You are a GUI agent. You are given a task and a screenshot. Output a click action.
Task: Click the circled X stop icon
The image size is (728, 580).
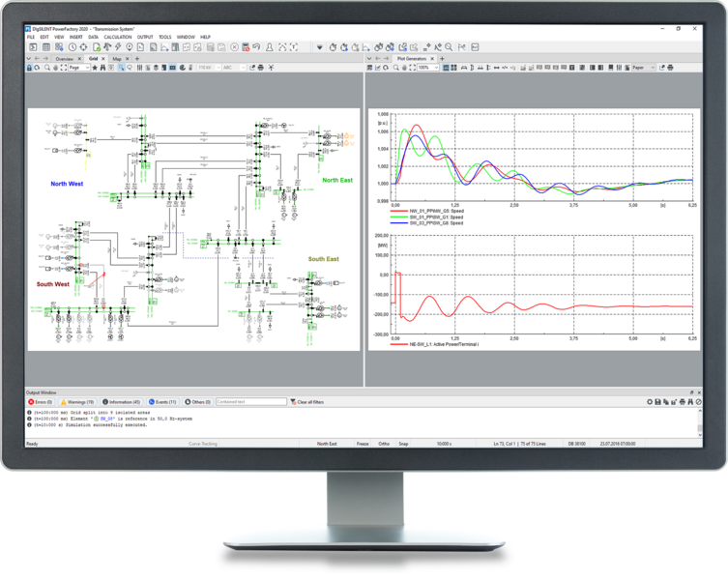(x=235, y=47)
